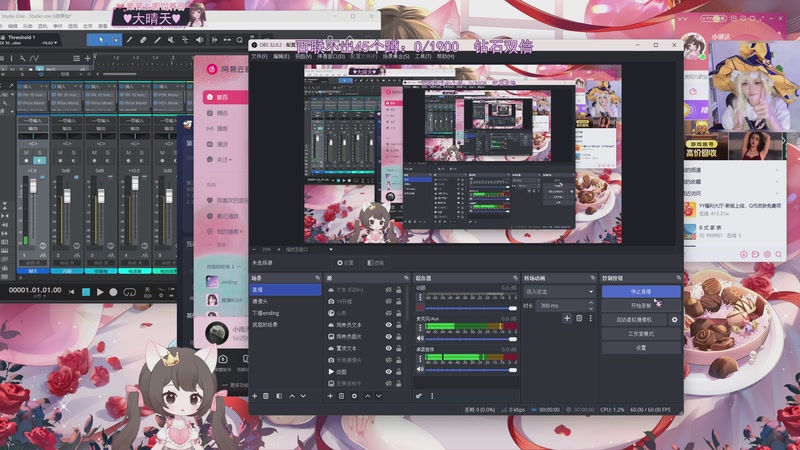Pop out Sources dock via panel header icon

tap(406, 278)
